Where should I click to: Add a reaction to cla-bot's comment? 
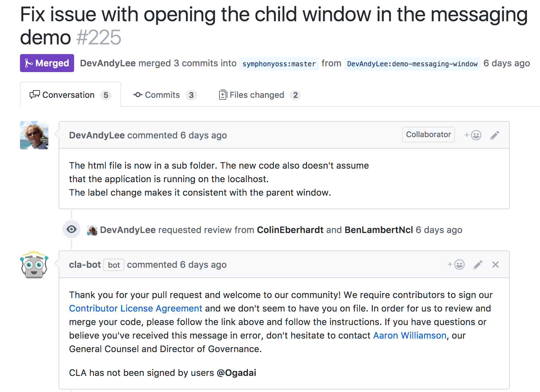456,265
